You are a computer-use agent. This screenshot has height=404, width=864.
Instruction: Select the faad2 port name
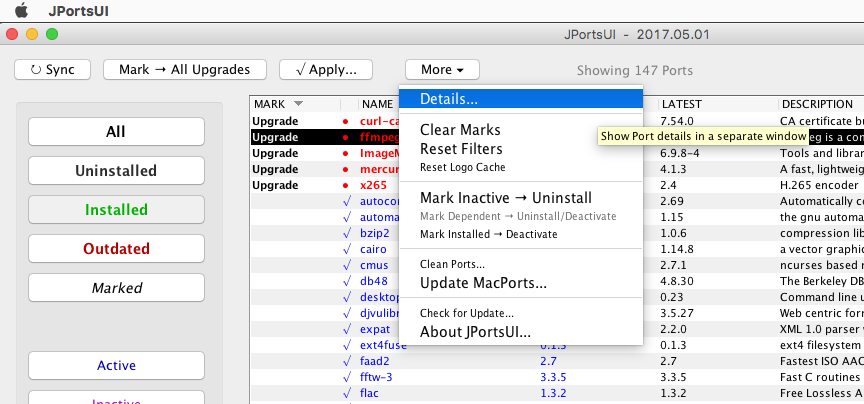point(375,362)
